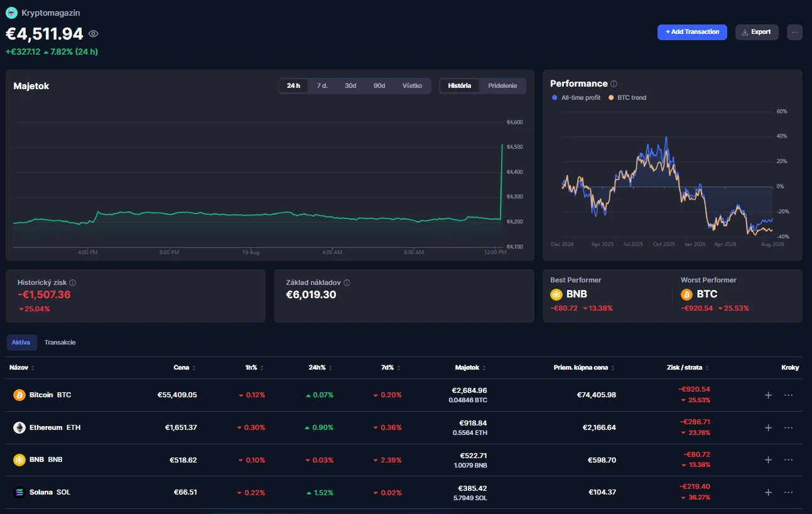Switch chart view to Pridelenie

pos(502,86)
